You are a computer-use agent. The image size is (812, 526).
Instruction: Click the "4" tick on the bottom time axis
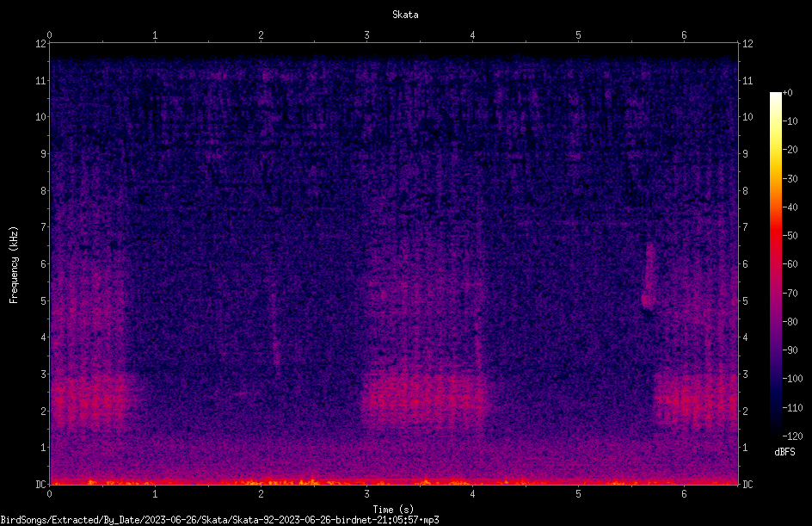[x=472, y=494]
